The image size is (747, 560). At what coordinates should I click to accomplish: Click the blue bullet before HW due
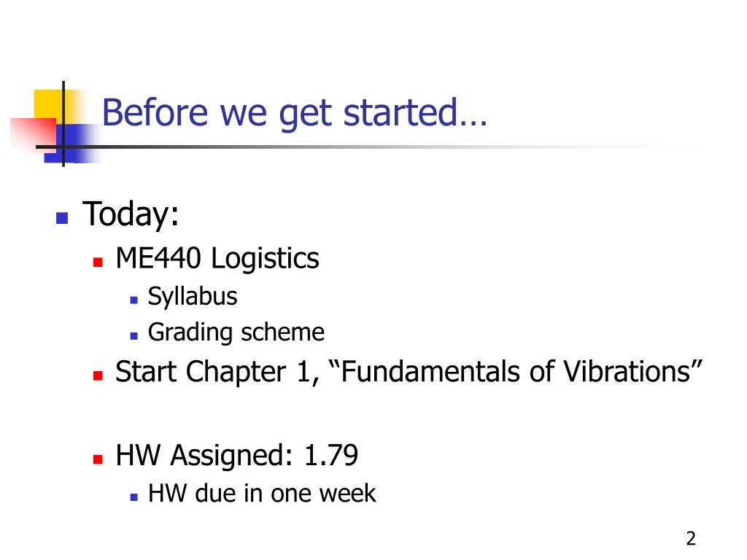click(134, 497)
